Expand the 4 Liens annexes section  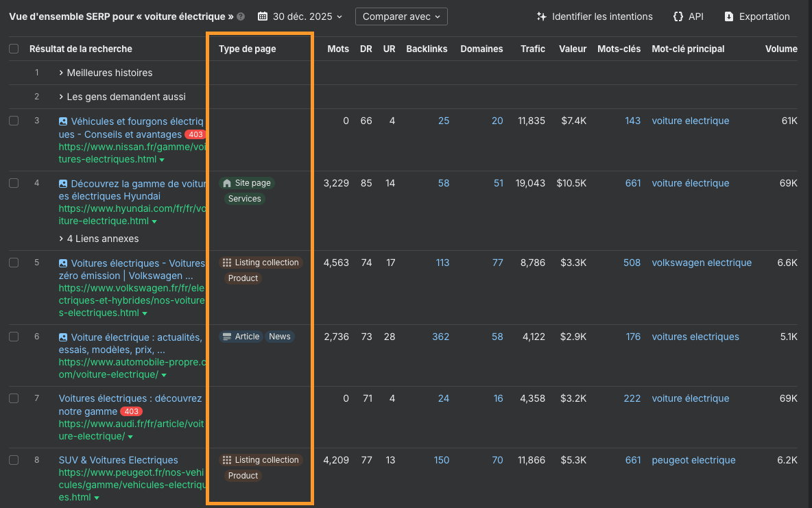click(99, 239)
